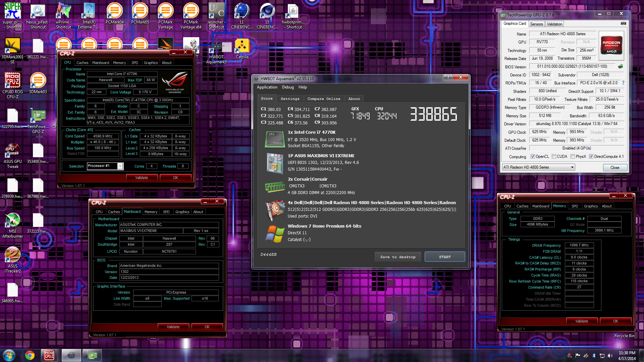Toggle PhysX checkbox in GPU-Z
The image size is (644, 362).
(573, 157)
